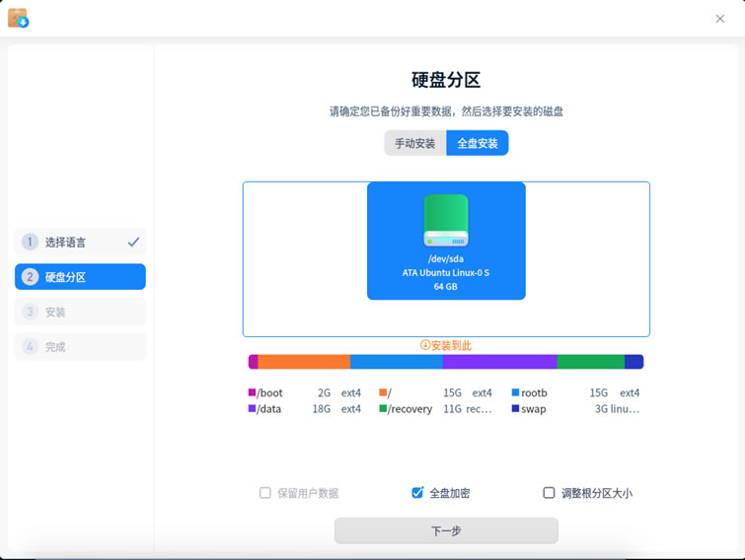Select the 安装 step in sidebar
This screenshot has width=745, height=560.
click(80, 312)
